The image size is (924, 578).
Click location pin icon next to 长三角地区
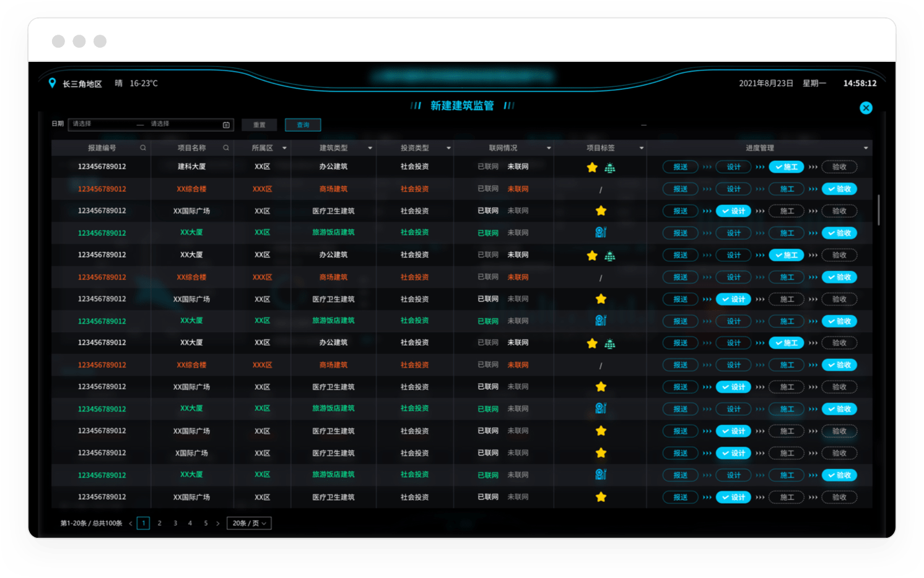(51, 82)
